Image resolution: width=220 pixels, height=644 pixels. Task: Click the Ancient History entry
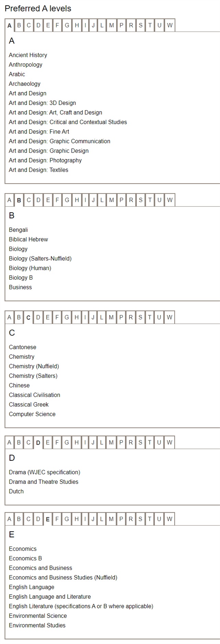(x=28, y=55)
